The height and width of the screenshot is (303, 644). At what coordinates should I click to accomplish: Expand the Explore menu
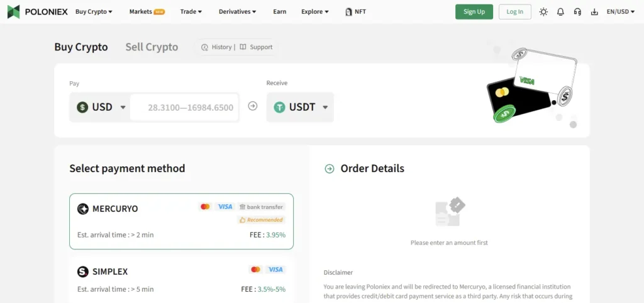coord(315,11)
